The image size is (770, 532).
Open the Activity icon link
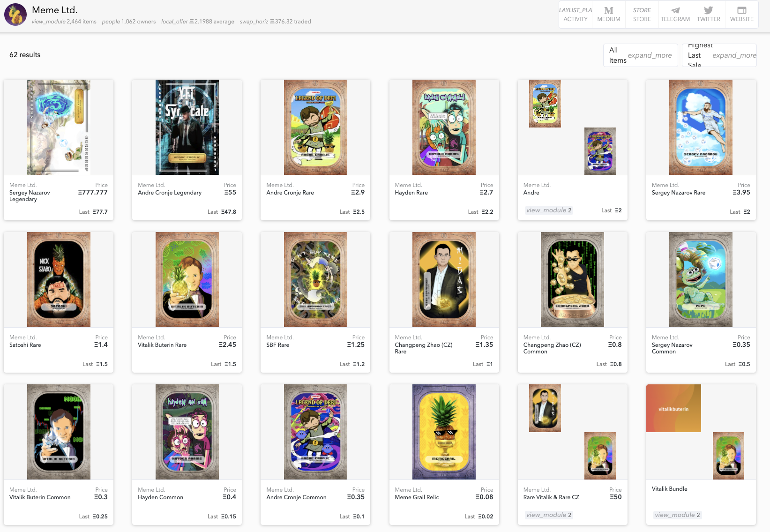575,15
